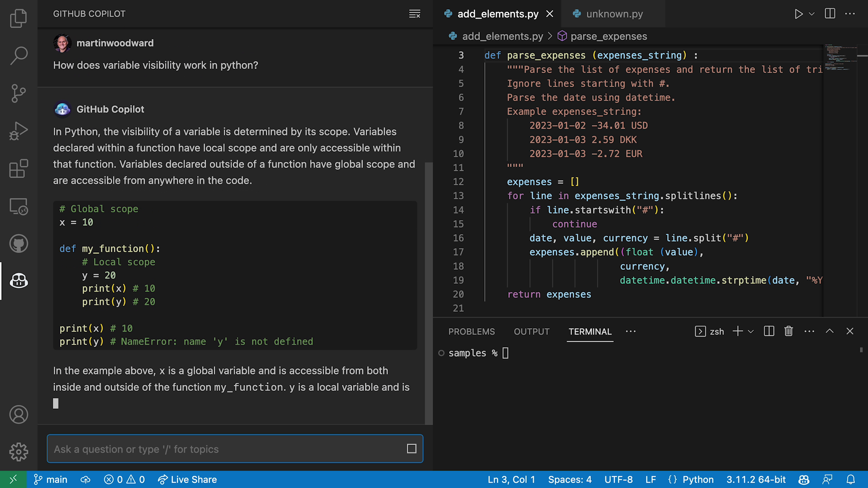This screenshot has width=868, height=488.
Task: Open the Explorer view in the activity bar
Action: [19, 18]
